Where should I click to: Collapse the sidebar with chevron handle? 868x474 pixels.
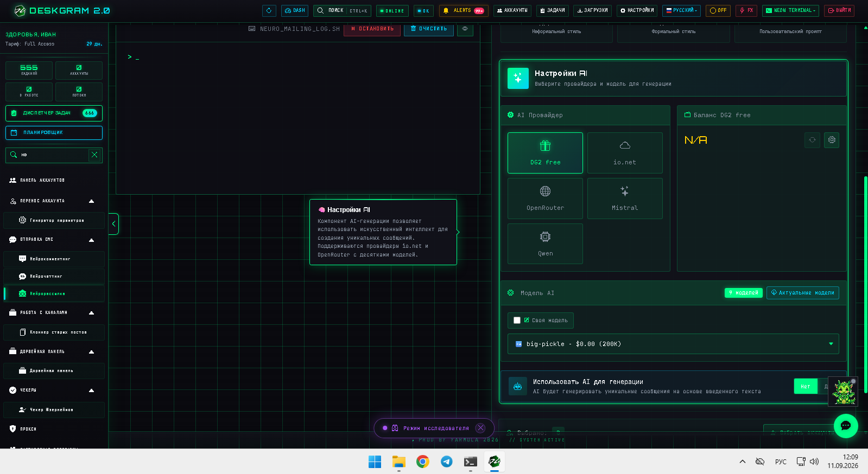[x=113, y=223]
